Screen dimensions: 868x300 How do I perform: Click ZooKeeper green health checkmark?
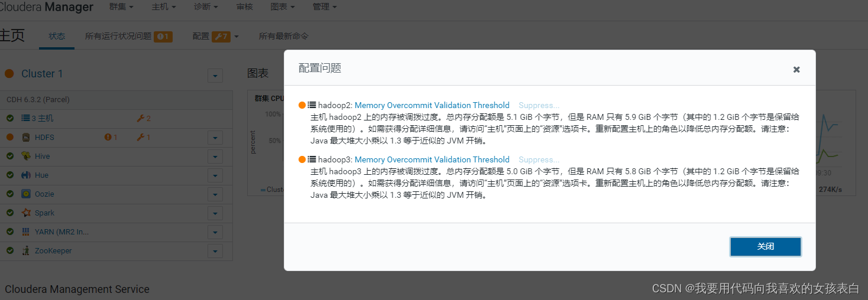point(9,251)
